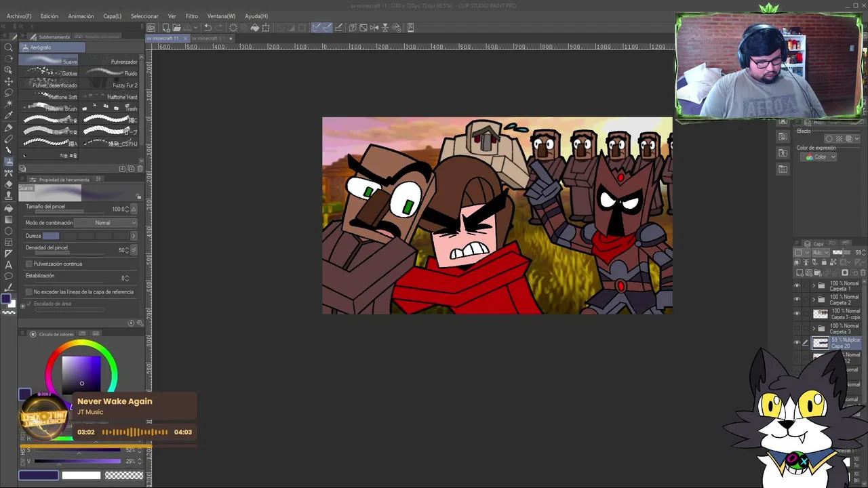The image size is (868, 488).
Task: Select the Gotitas sub tool
Action: tap(49, 73)
